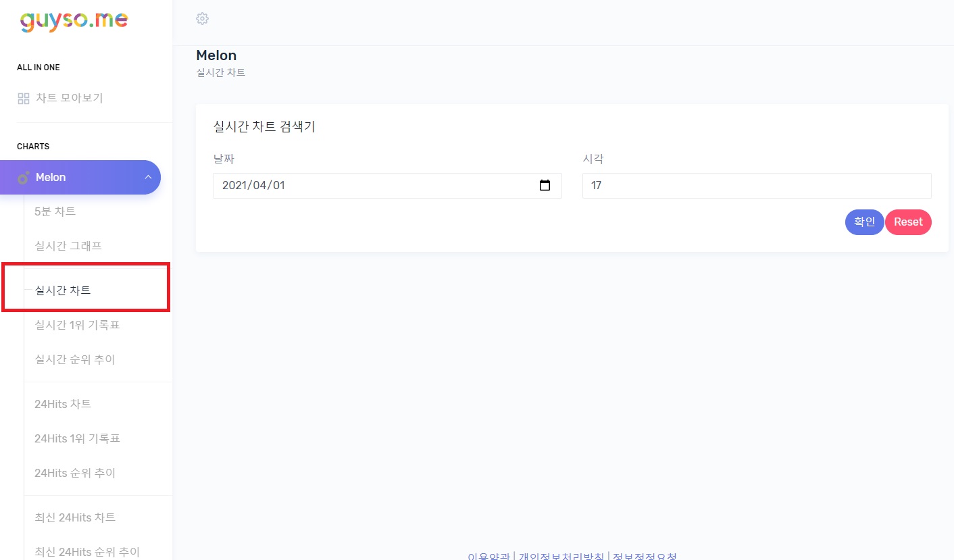Open 최신 24Hits 순위 추이 page

[87, 552]
